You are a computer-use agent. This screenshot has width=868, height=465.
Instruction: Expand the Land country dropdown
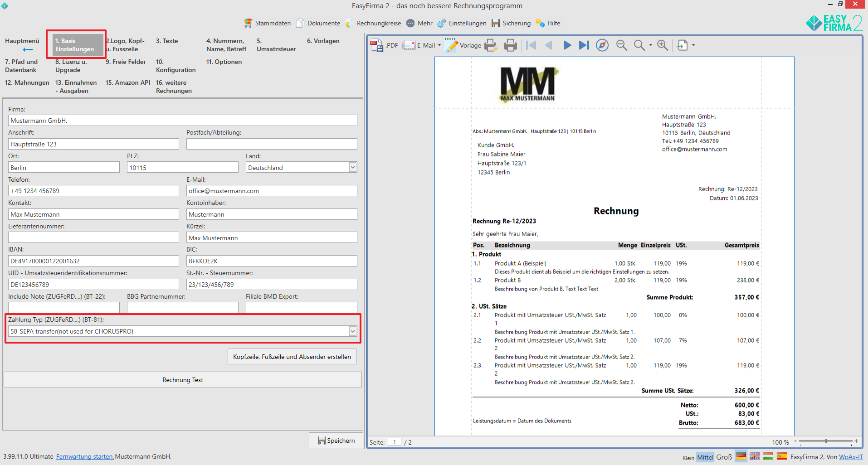(x=352, y=167)
